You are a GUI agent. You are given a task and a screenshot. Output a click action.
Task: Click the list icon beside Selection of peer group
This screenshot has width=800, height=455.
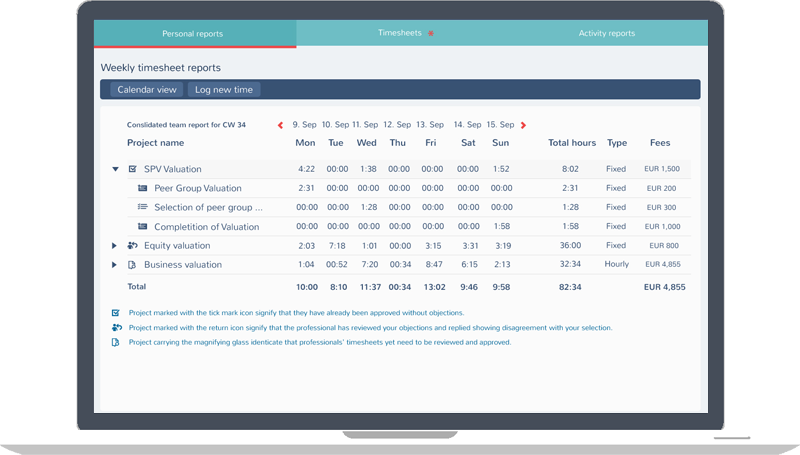[143, 207]
